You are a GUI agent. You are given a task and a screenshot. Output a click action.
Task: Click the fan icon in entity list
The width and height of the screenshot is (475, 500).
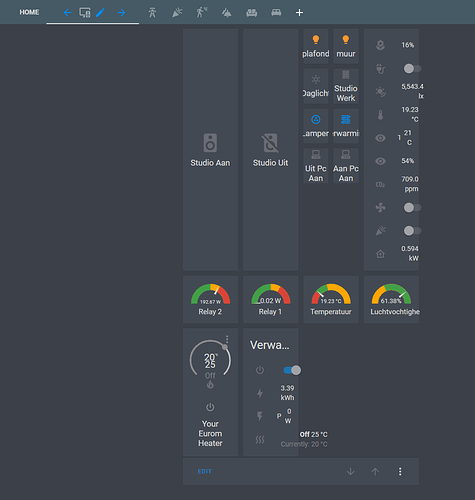pyautogui.click(x=380, y=208)
